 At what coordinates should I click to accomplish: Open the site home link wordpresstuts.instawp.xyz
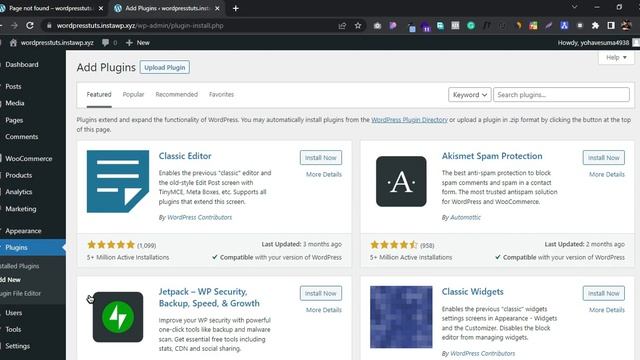coord(52,42)
